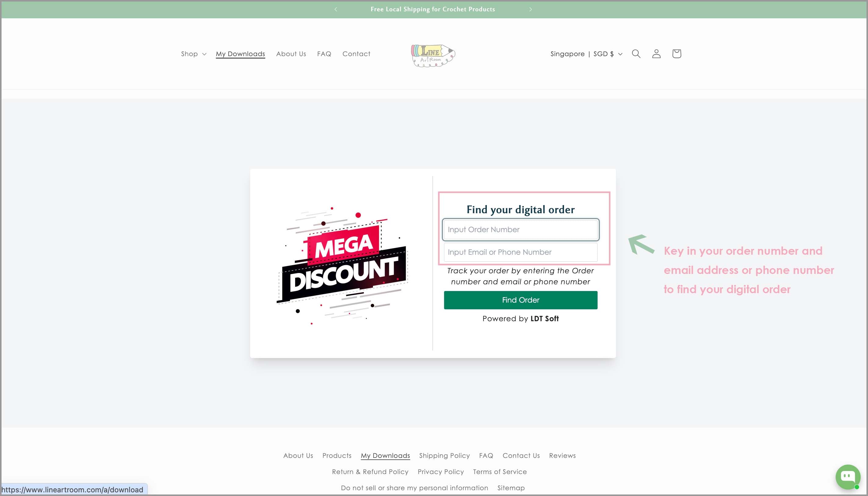The width and height of the screenshot is (868, 496).
Task: Open the chat widget bubble icon
Action: [x=848, y=476]
